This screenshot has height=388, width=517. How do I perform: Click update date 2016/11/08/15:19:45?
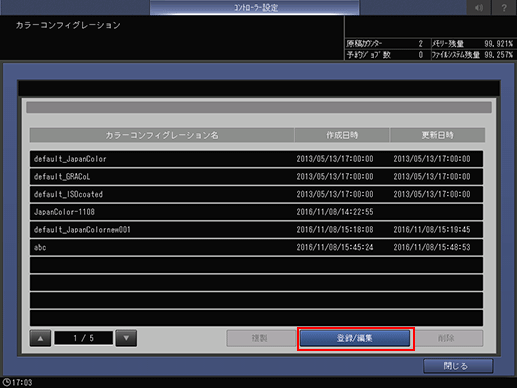[432, 230]
